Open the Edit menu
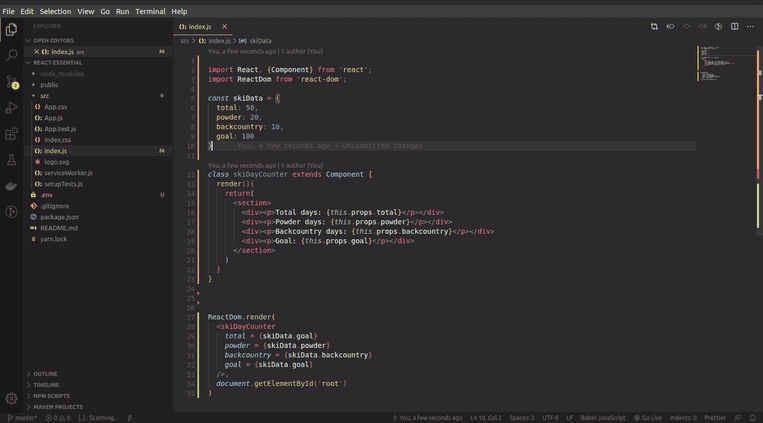 click(x=27, y=11)
